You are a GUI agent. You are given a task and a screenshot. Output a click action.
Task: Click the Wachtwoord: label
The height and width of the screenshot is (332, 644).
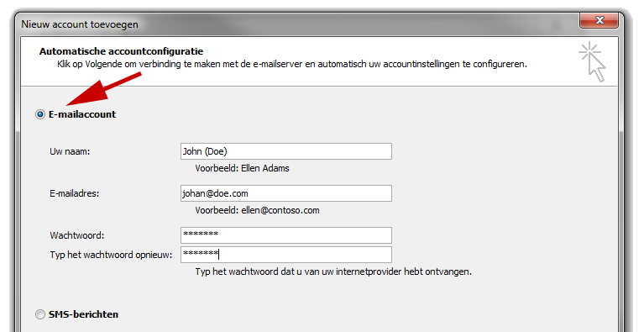tap(77, 236)
